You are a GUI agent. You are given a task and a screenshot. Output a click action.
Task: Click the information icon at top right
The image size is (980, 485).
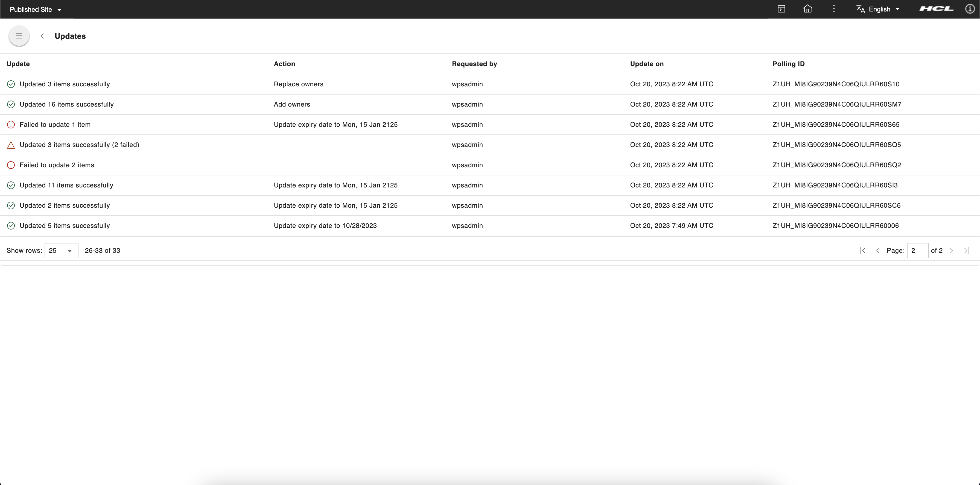point(970,9)
